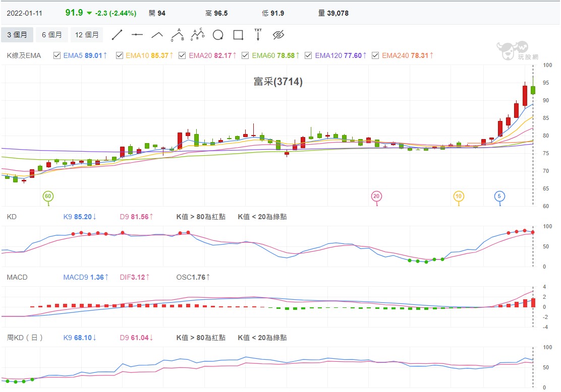Select the diagonal trend line drawing tool
The width and height of the screenshot is (561, 392).
click(117, 35)
